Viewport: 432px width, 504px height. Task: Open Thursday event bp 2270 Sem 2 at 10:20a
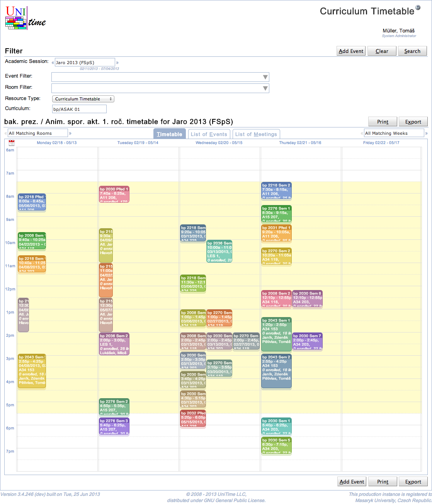(276, 256)
